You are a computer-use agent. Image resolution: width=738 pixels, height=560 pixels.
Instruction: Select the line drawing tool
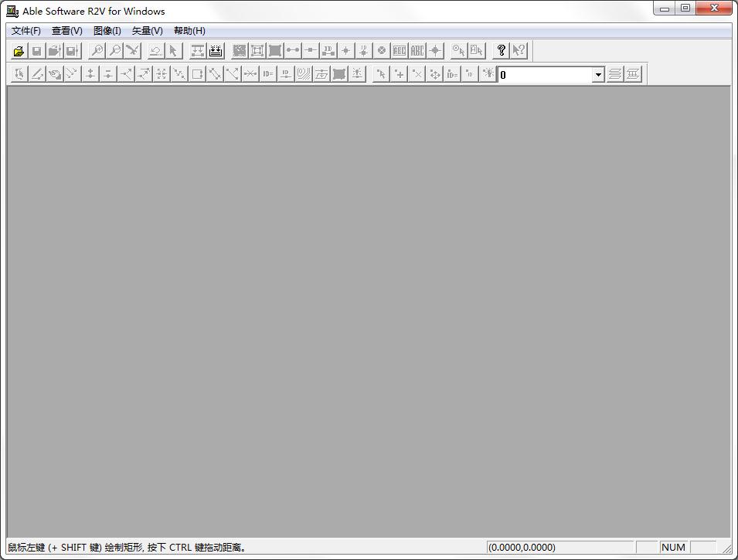36,73
